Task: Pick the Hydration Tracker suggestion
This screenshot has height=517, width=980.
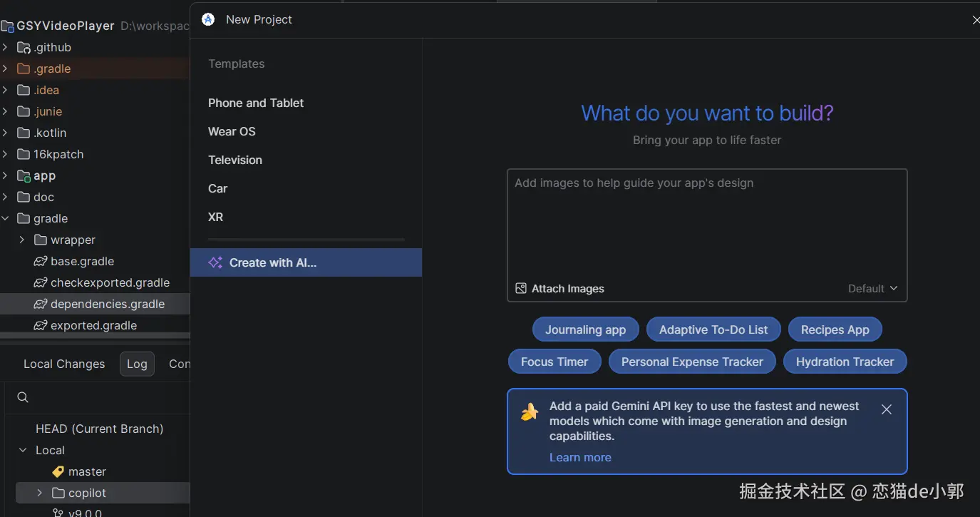Action: coord(845,362)
